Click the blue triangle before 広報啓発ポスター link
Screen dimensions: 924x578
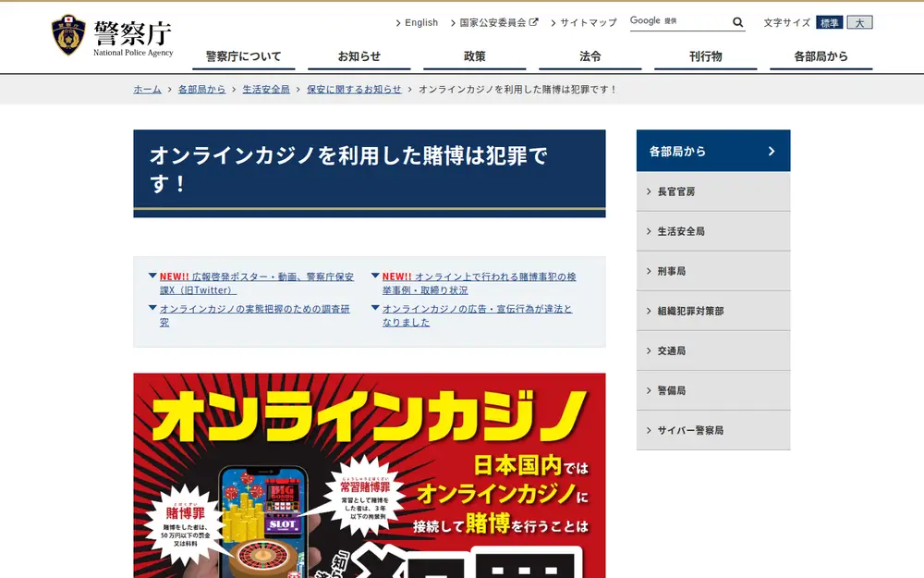click(152, 276)
